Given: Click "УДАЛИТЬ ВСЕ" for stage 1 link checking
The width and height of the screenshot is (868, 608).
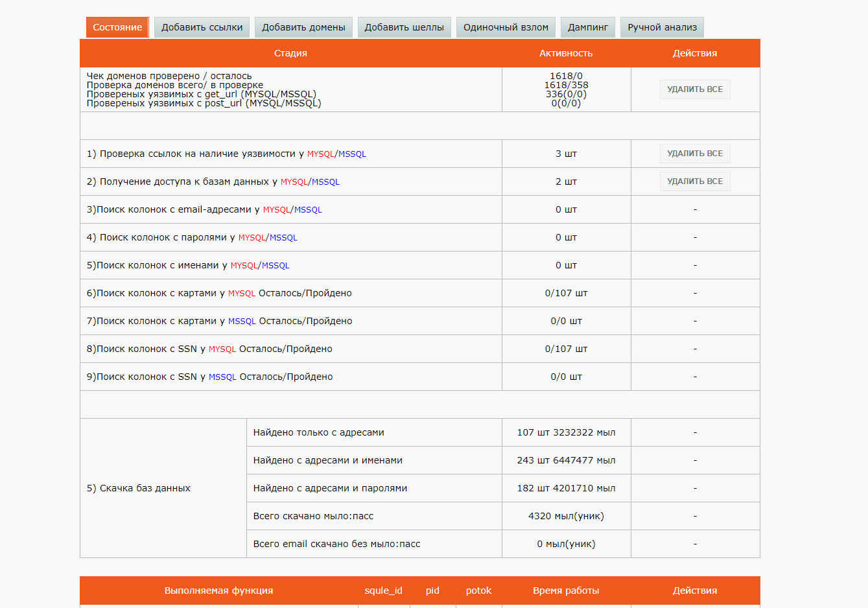Looking at the screenshot, I should click(695, 154).
